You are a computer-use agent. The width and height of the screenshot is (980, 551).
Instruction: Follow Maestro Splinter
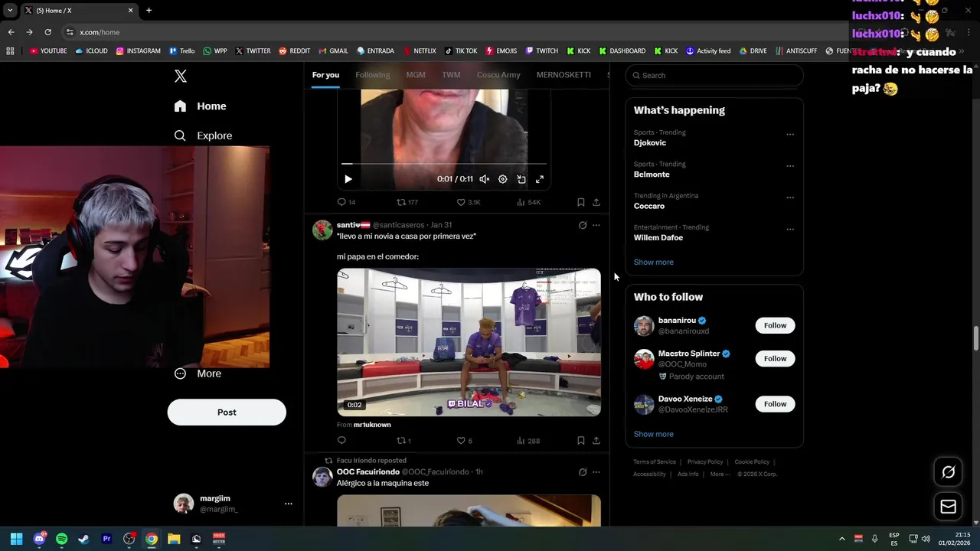[x=775, y=358]
